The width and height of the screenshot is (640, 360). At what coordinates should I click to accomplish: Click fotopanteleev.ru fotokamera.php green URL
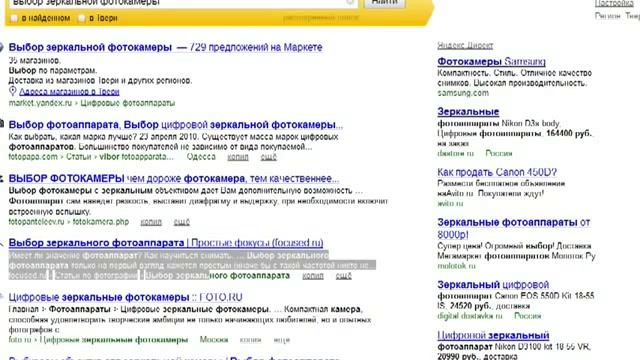[69, 222]
